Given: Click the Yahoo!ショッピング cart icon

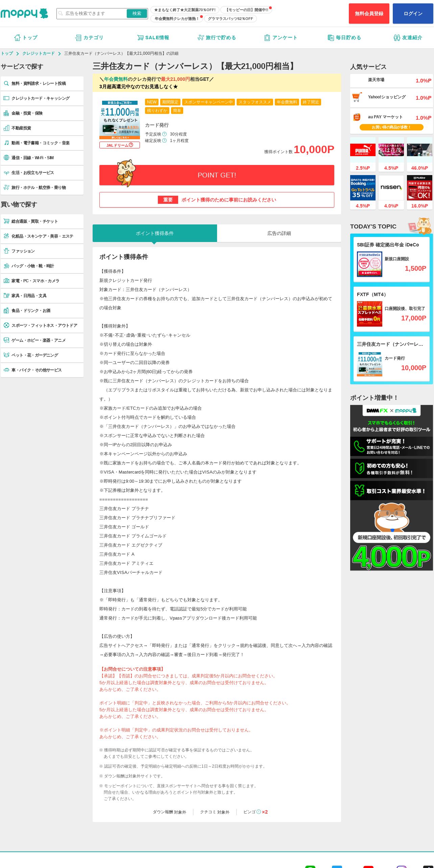Looking at the screenshot, I should click(357, 97).
